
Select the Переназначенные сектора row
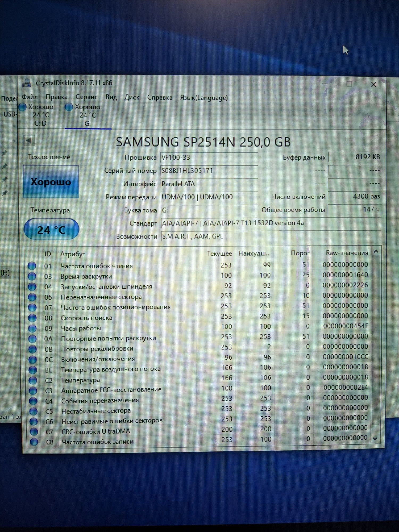click(x=198, y=296)
